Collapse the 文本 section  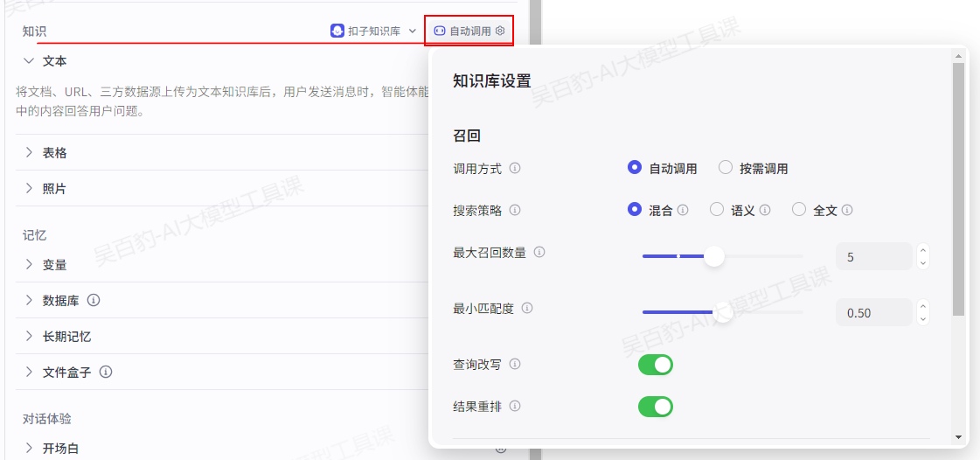(x=29, y=61)
